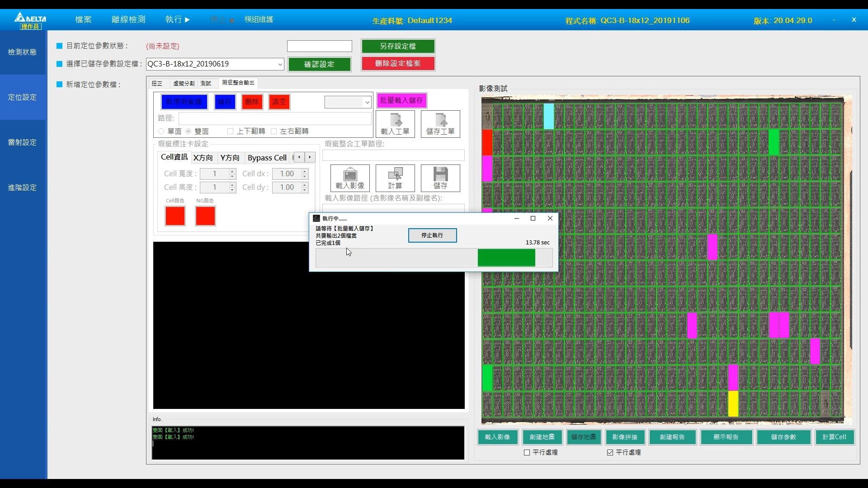
Task: Click the 批量載入儲存 magenta button
Action: coord(401,100)
